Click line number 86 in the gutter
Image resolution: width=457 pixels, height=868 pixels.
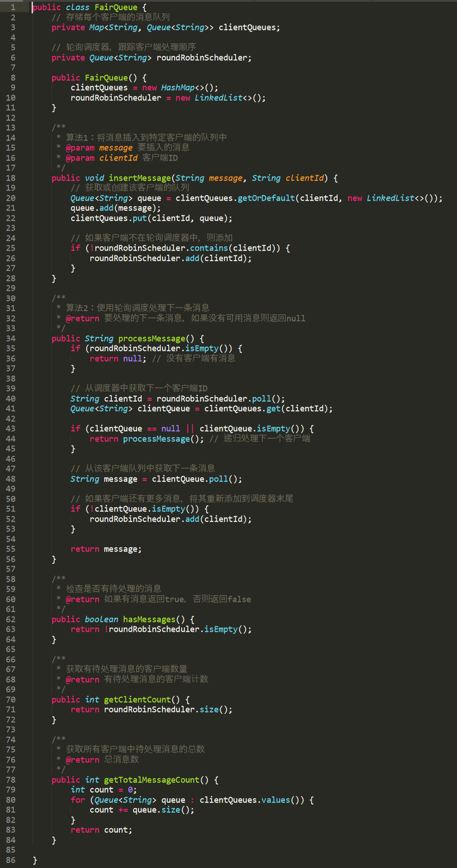tap(11, 860)
